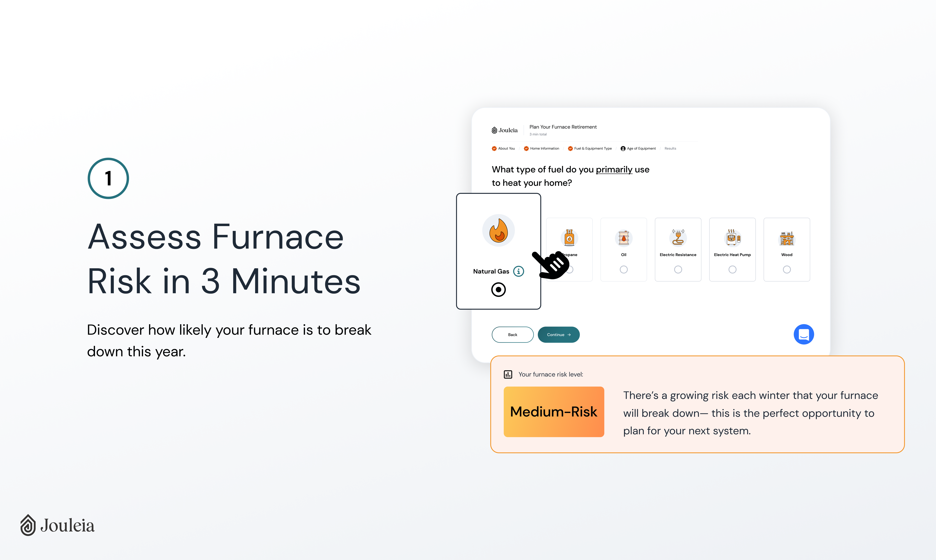Viewport: 936px width, 560px height.
Task: Click the Wood label text
Action: pyautogui.click(x=787, y=255)
